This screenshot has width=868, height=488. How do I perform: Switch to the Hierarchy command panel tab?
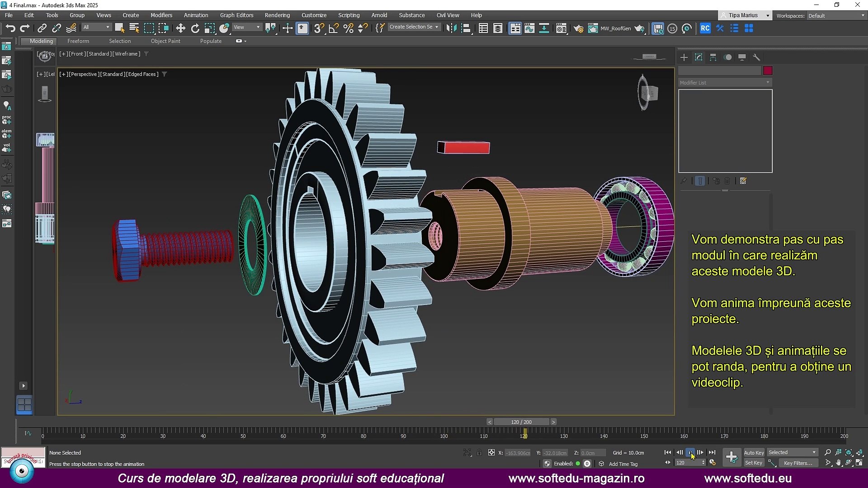pyautogui.click(x=713, y=57)
